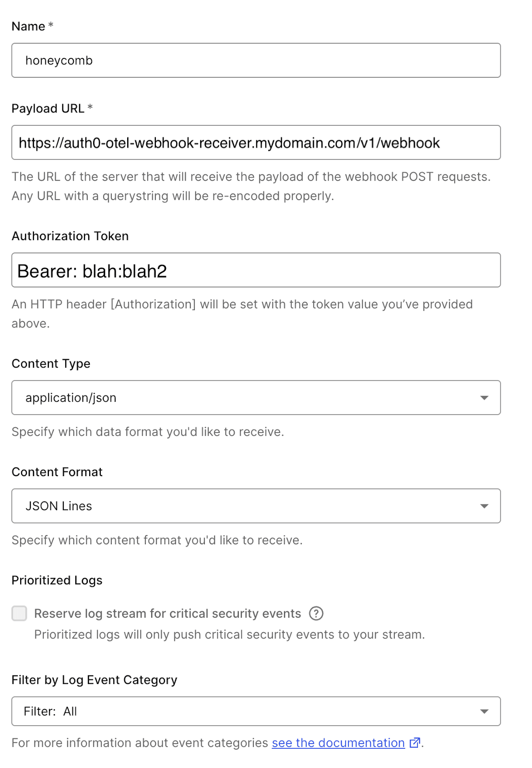
Task: Click the 'Content Type' label
Action: [51, 364]
